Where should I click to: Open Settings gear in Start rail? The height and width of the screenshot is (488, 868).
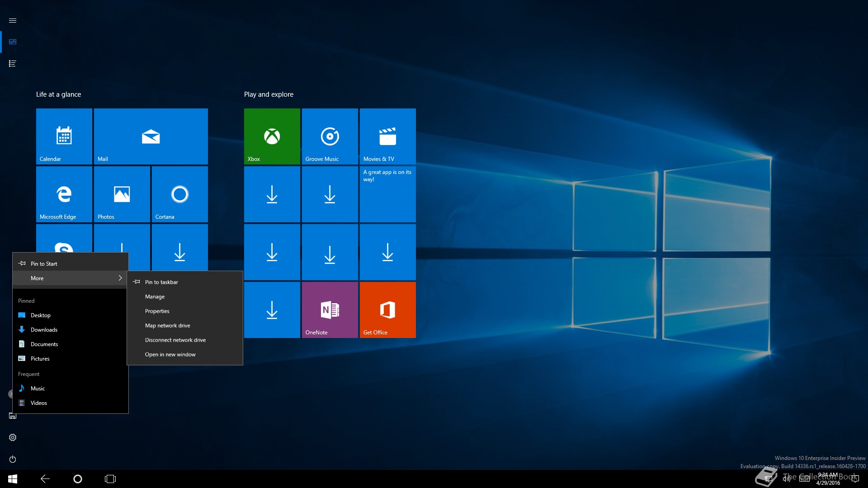click(x=13, y=437)
